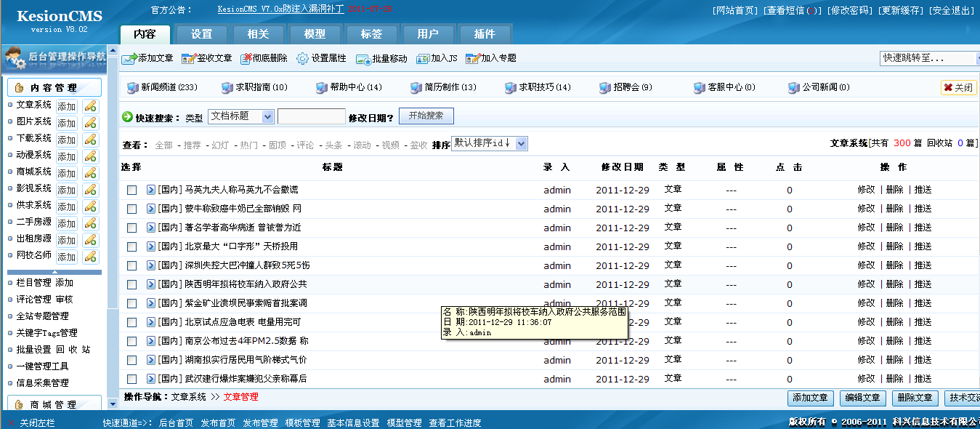Switch to the 相关 tab
This screenshot has height=429, width=980.
(259, 34)
